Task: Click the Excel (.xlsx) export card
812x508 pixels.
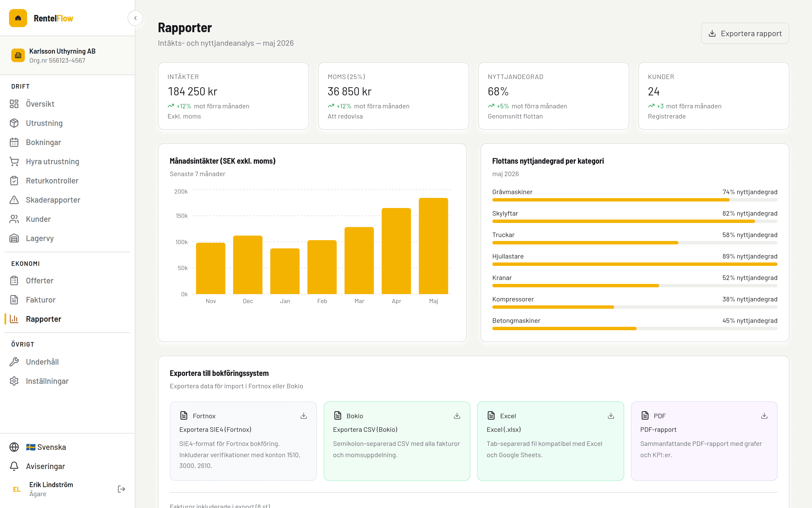Action: 550,441
